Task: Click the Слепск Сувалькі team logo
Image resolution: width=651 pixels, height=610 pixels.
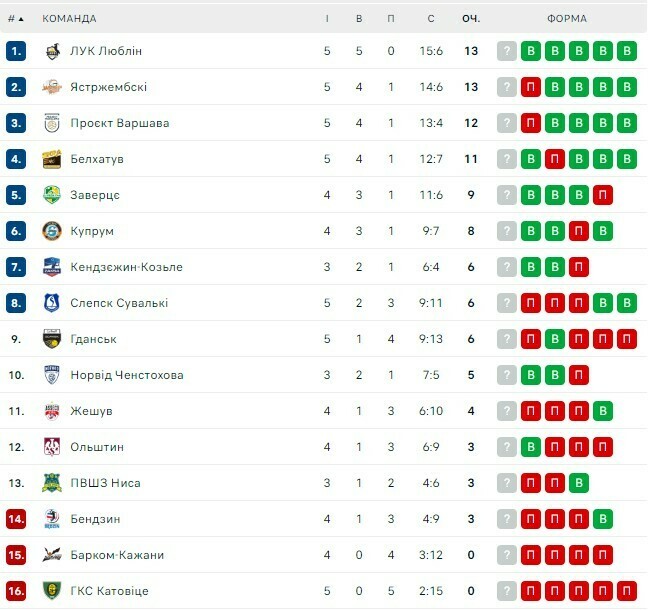Action: click(52, 303)
